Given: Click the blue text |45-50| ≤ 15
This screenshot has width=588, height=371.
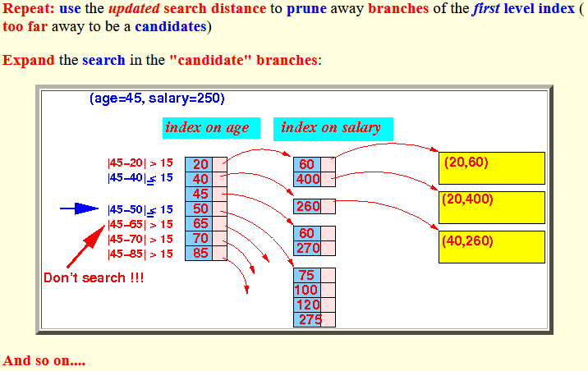Looking at the screenshot, I should [140, 210].
